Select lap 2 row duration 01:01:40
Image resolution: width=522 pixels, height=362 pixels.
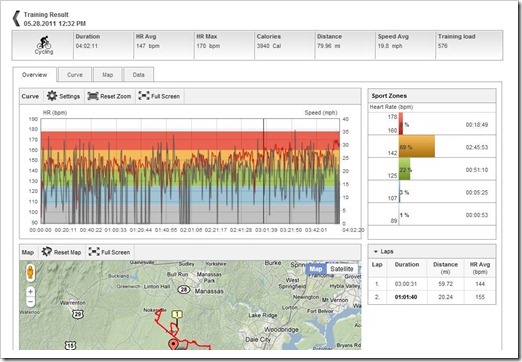click(x=406, y=297)
